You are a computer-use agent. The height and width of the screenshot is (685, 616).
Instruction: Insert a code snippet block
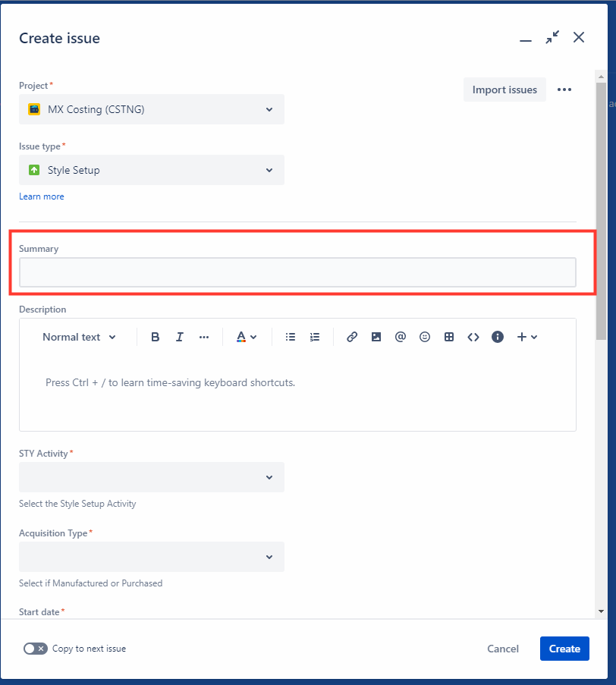[473, 337]
